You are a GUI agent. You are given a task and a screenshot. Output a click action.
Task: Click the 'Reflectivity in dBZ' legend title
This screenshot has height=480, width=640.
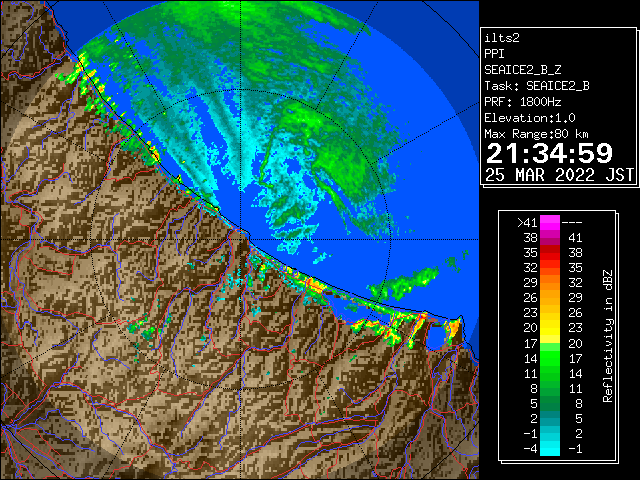coord(608,336)
